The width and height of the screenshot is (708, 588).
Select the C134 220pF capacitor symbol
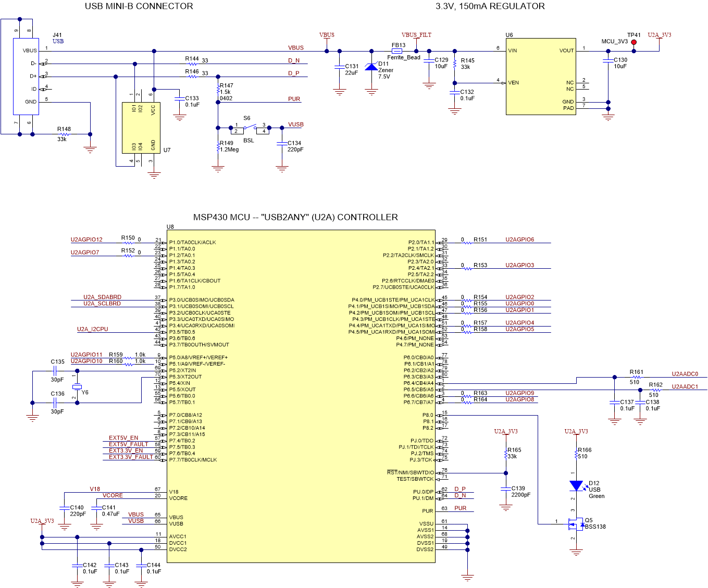282,144
